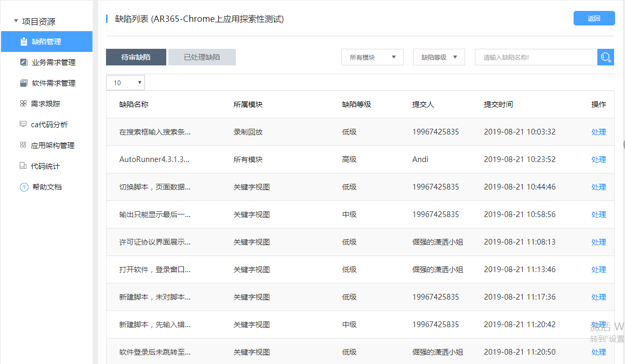Open the page size dropdown showing 10
The height and width of the screenshot is (364, 625).
coord(125,83)
